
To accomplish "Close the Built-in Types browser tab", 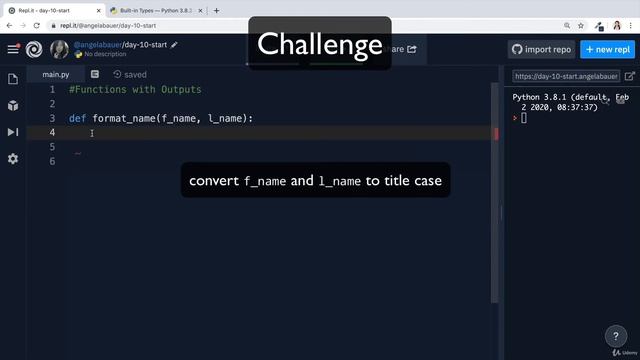I will pos(200,11).
